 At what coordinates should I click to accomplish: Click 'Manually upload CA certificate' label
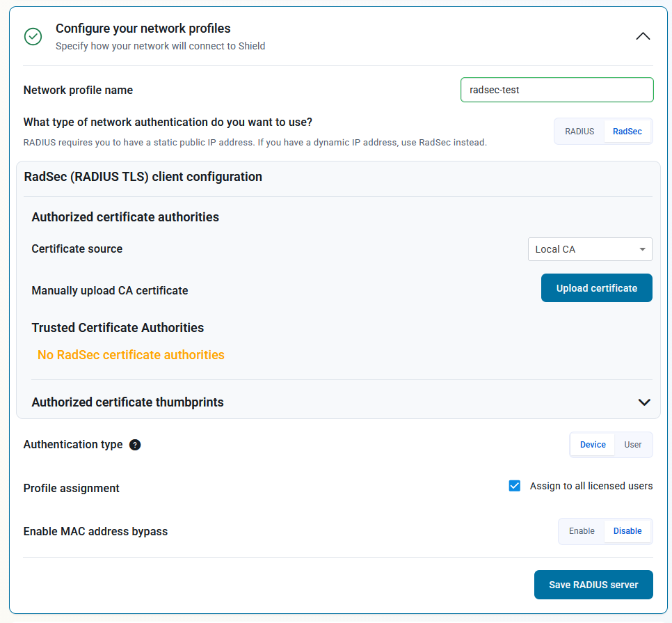tap(110, 290)
